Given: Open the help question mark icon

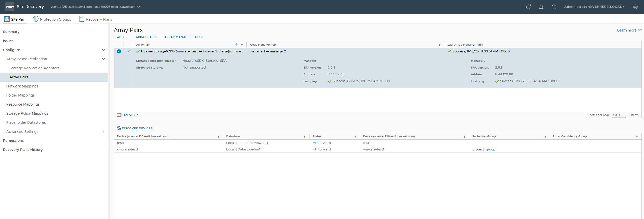Looking at the screenshot, I should (x=554, y=7).
